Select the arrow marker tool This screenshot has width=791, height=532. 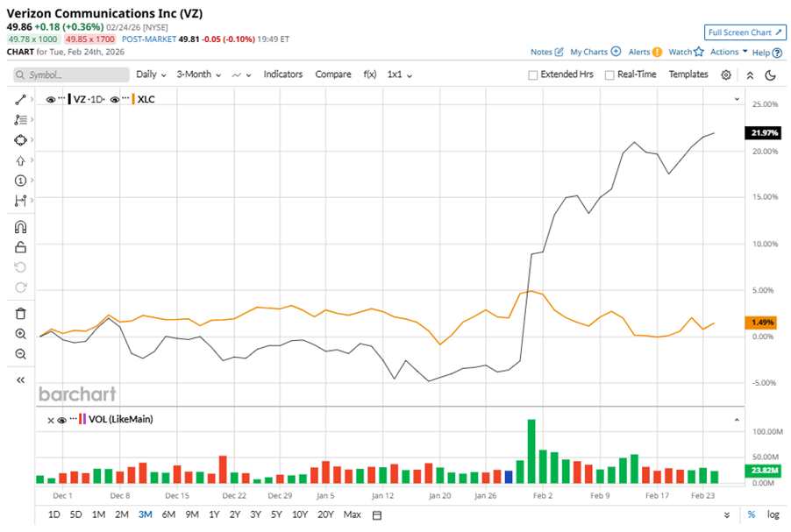(20, 160)
